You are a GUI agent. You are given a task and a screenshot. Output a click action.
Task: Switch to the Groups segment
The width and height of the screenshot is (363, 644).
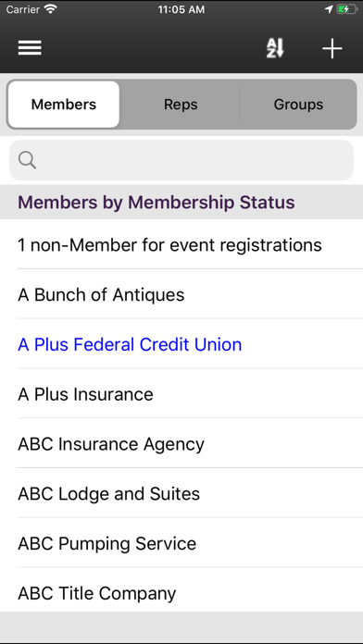(298, 105)
